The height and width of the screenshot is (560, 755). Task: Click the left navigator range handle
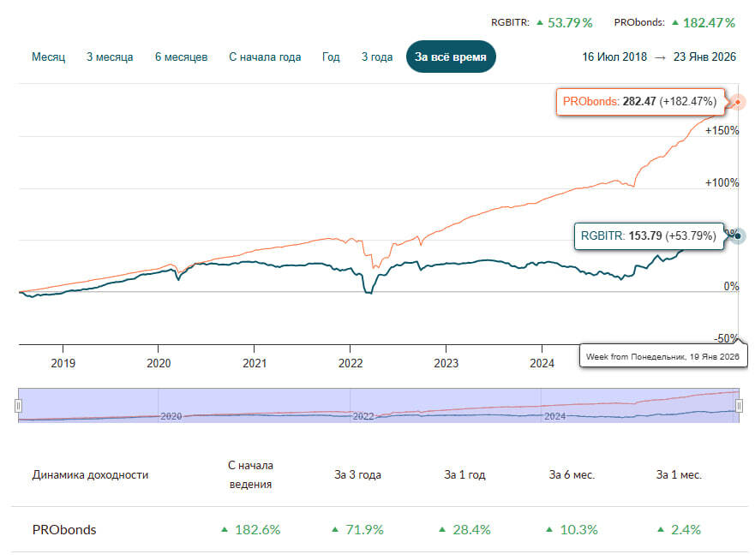[x=18, y=405]
